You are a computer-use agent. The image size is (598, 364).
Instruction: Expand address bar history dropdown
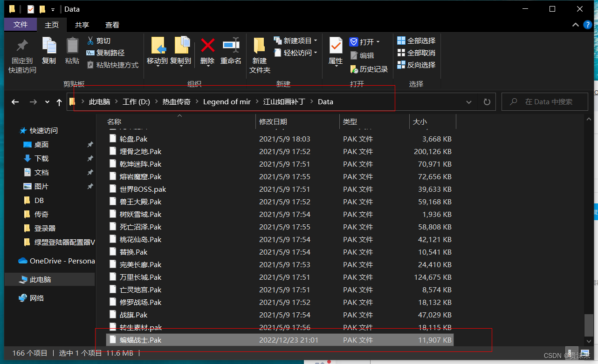coord(469,102)
